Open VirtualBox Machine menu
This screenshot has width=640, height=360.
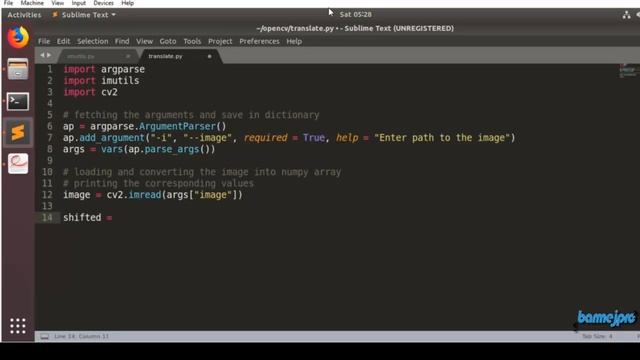(32, 3)
